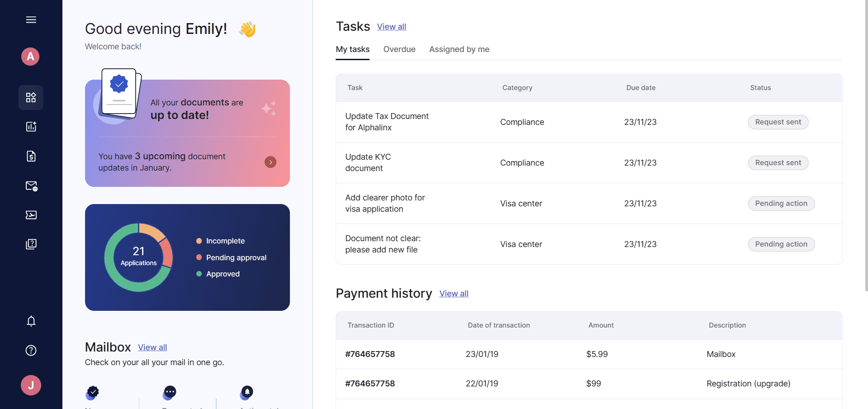The image size is (868, 409).
Task: Click the 21 Applications donut chart
Action: (138, 257)
